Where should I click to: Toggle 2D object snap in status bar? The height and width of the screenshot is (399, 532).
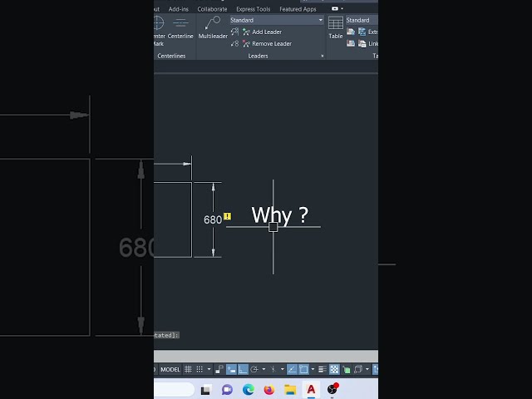[303, 369]
